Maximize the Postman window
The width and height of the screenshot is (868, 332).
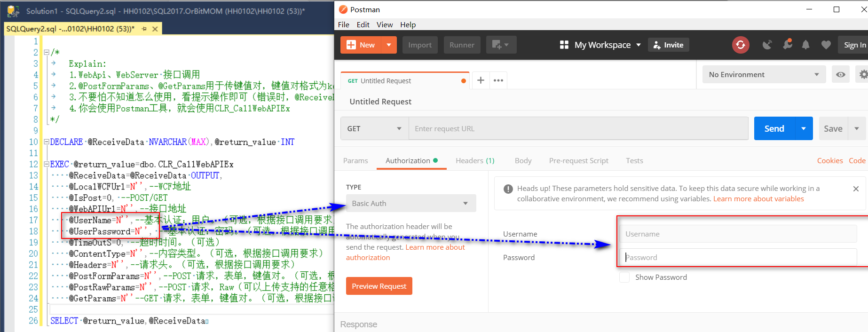click(836, 9)
